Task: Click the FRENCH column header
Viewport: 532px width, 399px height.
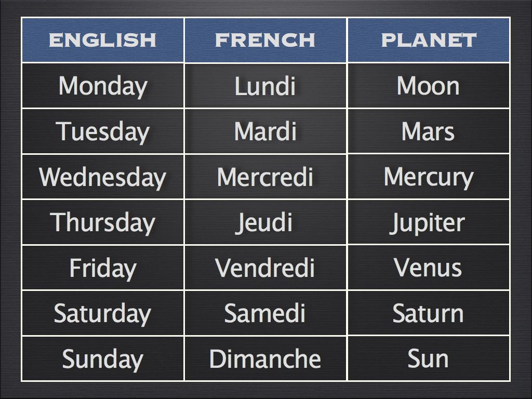Action: click(x=265, y=40)
